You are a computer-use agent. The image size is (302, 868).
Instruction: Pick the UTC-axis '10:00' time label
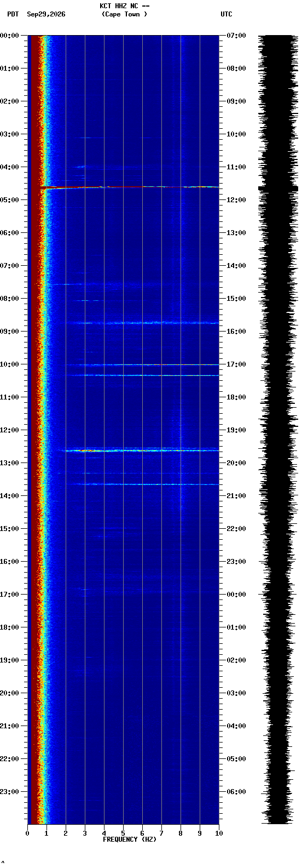click(236, 134)
